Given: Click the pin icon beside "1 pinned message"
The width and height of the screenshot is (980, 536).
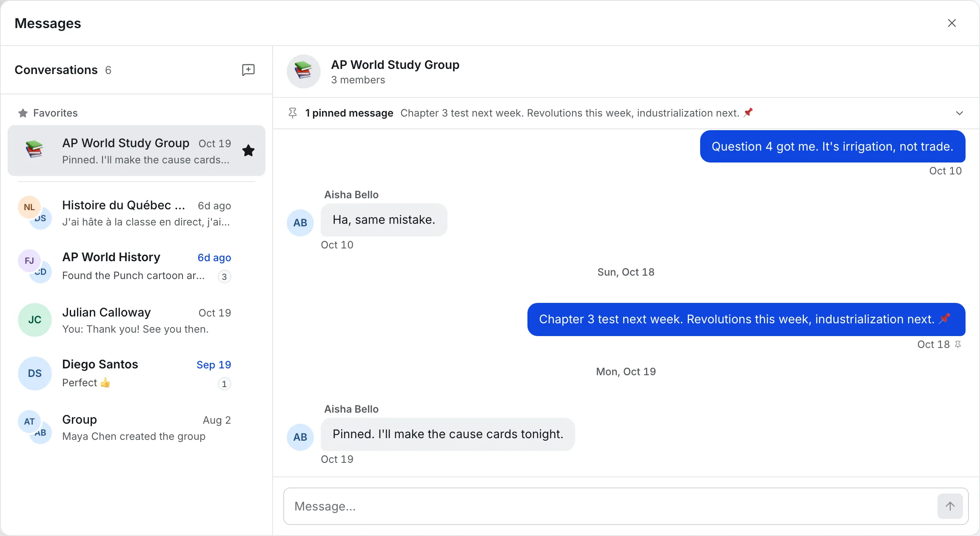Looking at the screenshot, I should pos(293,113).
